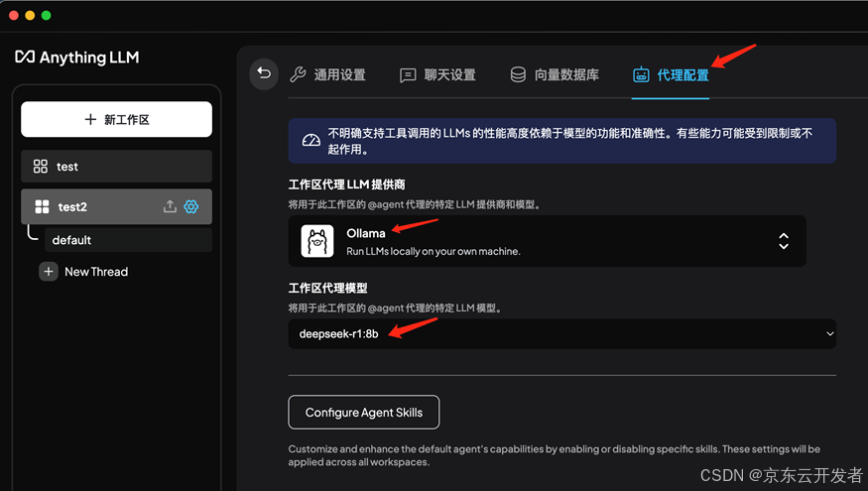The image size is (868, 491).
Task: Open Ollama LLM provider selector
Action: [547, 241]
